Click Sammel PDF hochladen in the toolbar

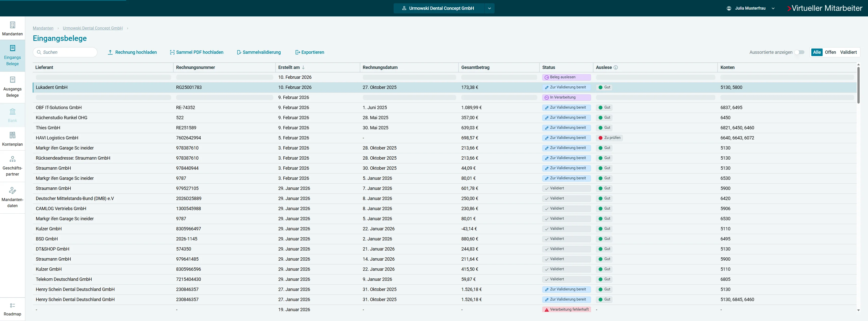[197, 52]
